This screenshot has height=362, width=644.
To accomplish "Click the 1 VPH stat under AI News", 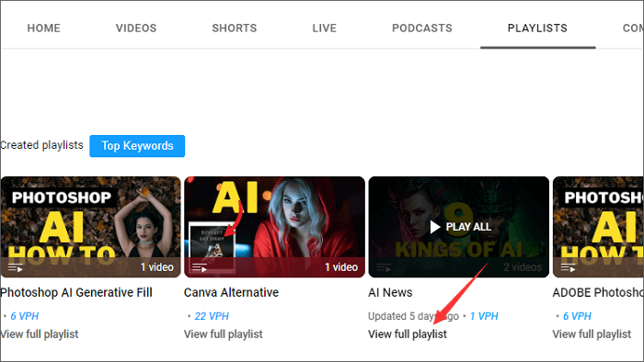I will click(484, 316).
